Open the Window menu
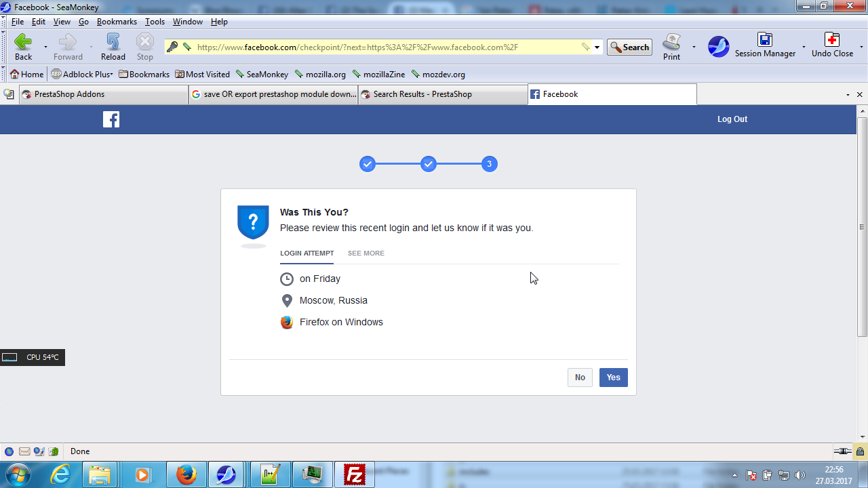The image size is (868, 488). (x=188, y=22)
